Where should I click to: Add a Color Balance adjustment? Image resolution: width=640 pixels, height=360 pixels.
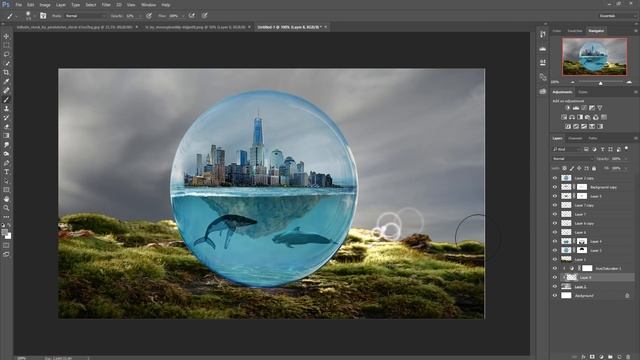tap(572, 117)
